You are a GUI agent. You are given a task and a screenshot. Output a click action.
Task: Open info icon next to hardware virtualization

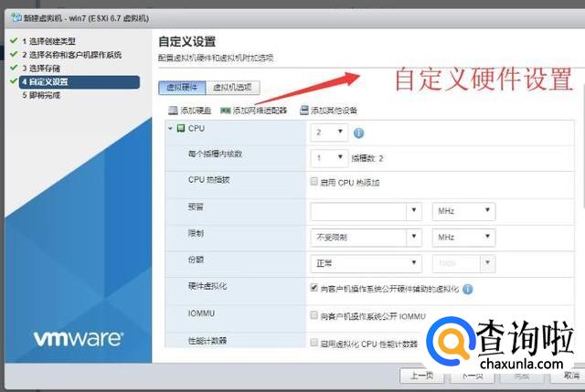click(x=467, y=289)
